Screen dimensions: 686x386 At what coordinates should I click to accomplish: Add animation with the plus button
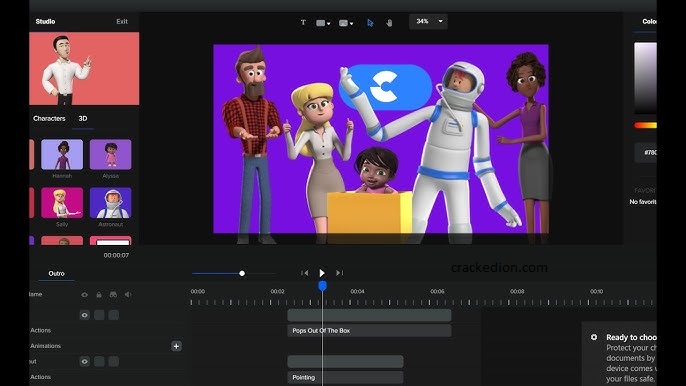(176, 346)
